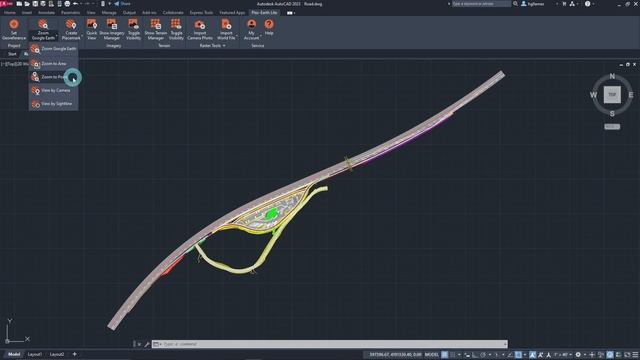Click the search keyword input field
640x360 pixels.
(x=481, y=4)
